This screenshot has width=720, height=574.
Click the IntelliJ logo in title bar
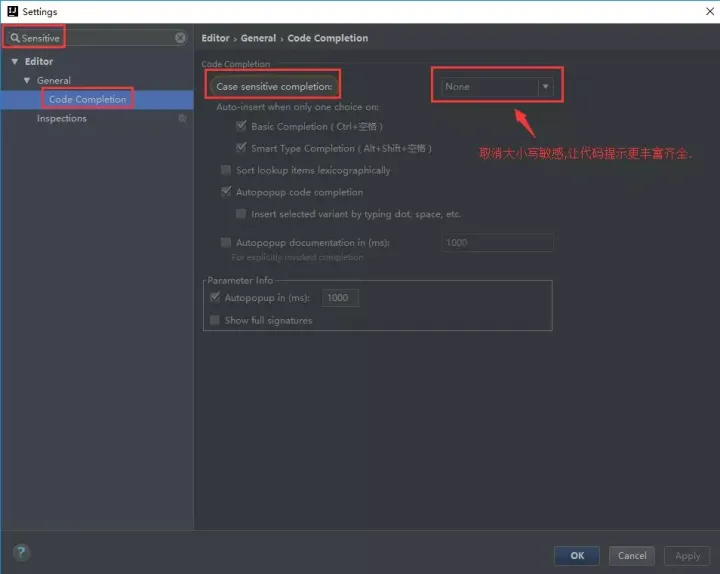pos(12,11)
